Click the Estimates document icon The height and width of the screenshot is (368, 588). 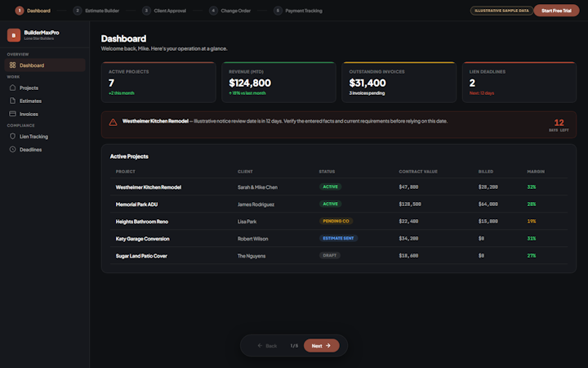(x=12, y=101)
